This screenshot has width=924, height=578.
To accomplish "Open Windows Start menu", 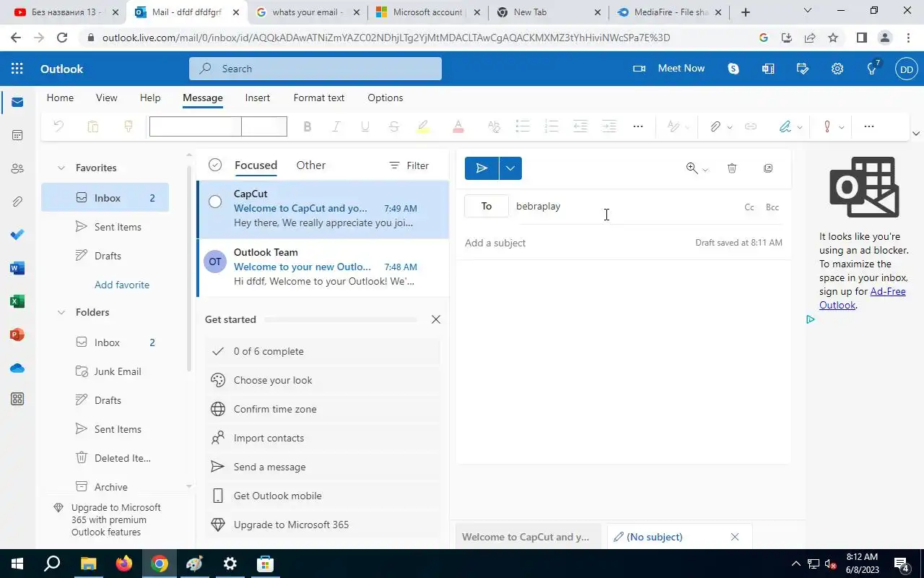I will pos(17,564).
